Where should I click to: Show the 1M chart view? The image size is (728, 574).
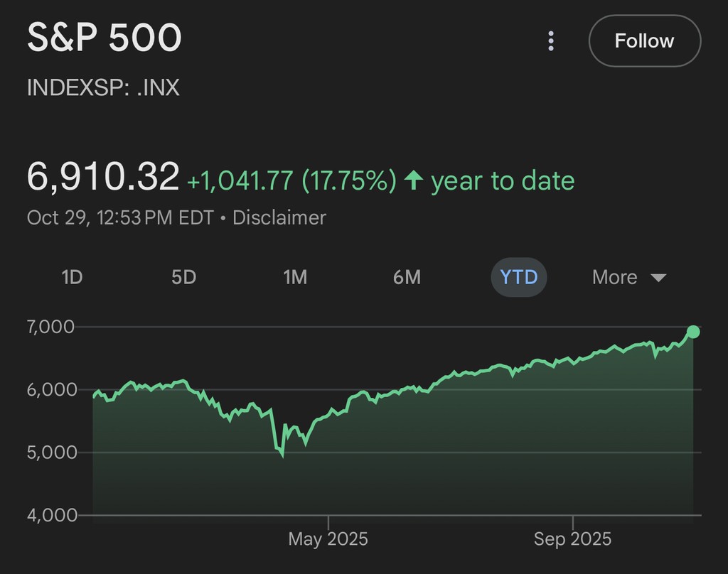coord(295,277)
